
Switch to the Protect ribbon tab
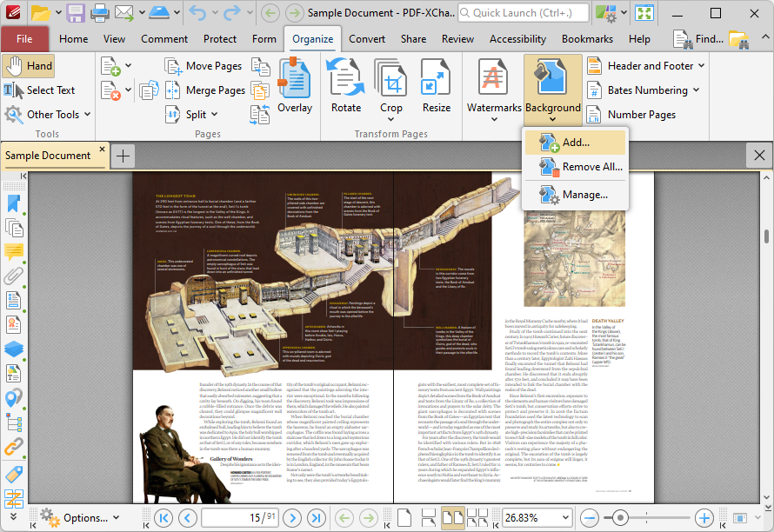point(220,39)
